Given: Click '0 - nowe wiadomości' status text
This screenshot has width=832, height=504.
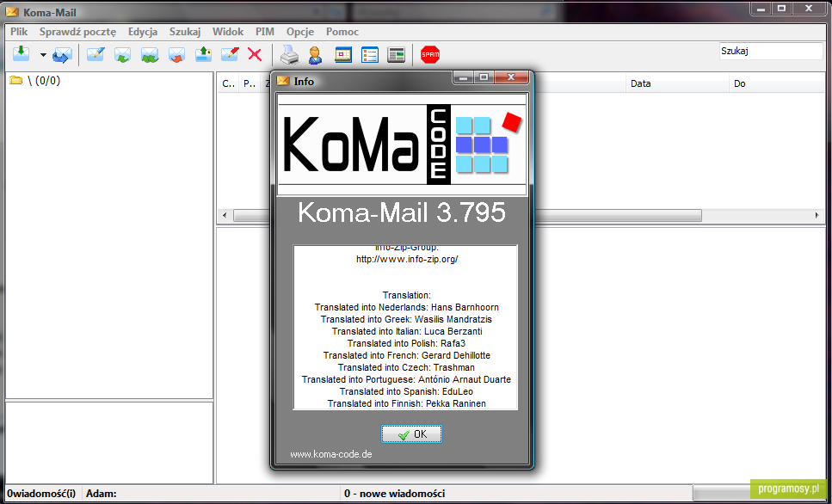Looking at the screenshot, I should click(x=394, y=494).
